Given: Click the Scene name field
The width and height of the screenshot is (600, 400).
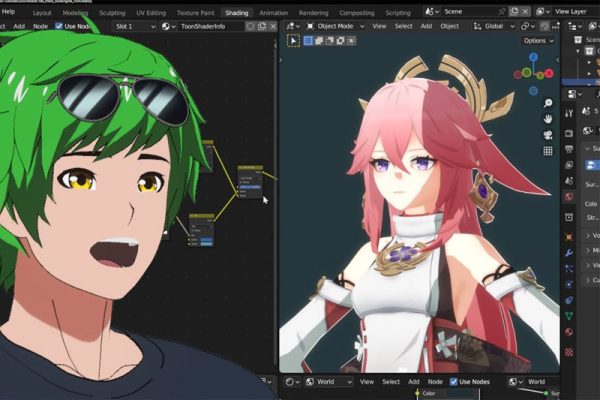Looking at the screenshot, I should (x=469, y=11).
